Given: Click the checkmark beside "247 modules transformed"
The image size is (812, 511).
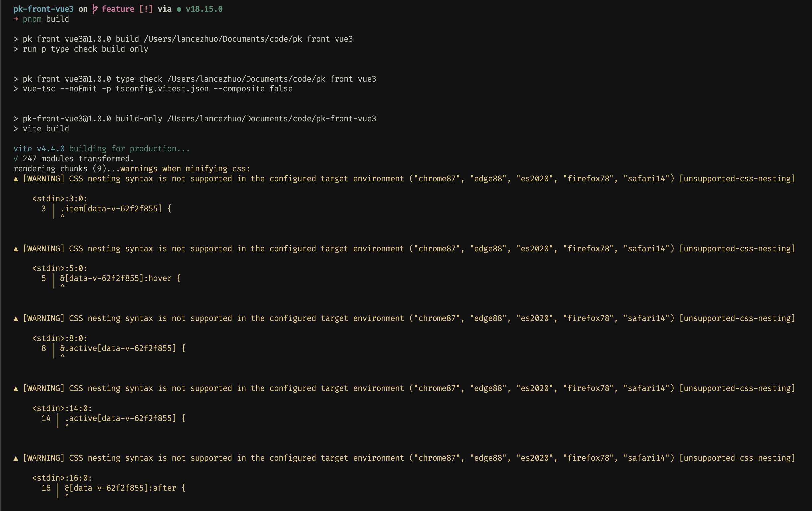Looking at the screenshot, I should (16, 159).
